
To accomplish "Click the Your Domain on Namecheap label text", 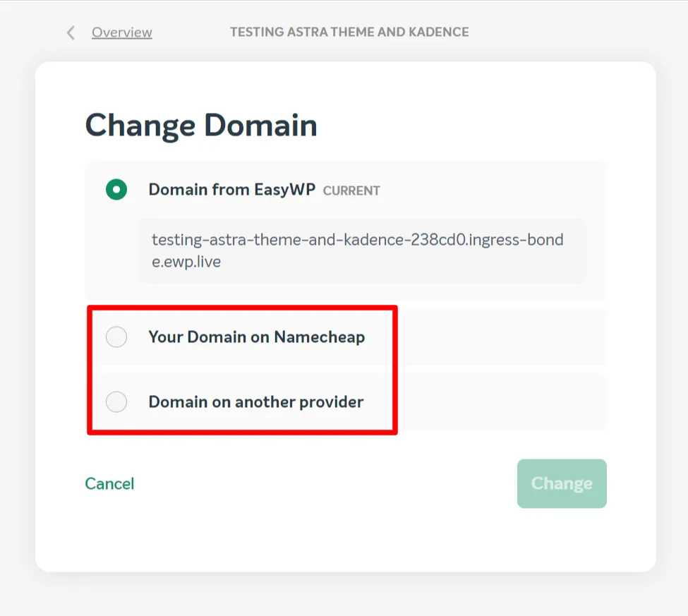I will pos(257,337).
